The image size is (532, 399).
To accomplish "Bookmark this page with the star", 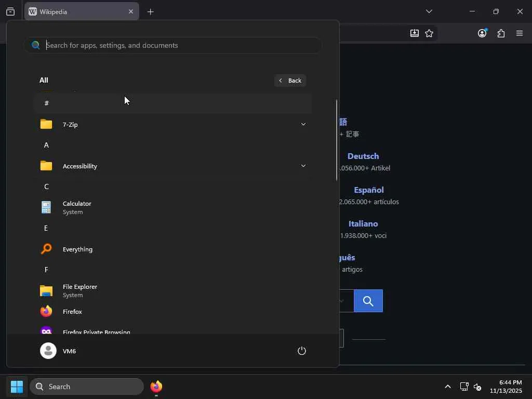I will coord(429,33).
